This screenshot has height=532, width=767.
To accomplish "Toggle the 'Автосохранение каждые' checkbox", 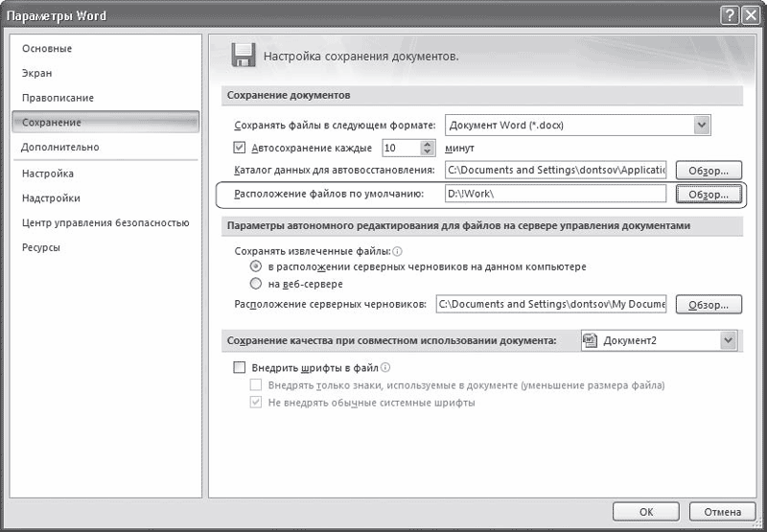I will point(241,148).
